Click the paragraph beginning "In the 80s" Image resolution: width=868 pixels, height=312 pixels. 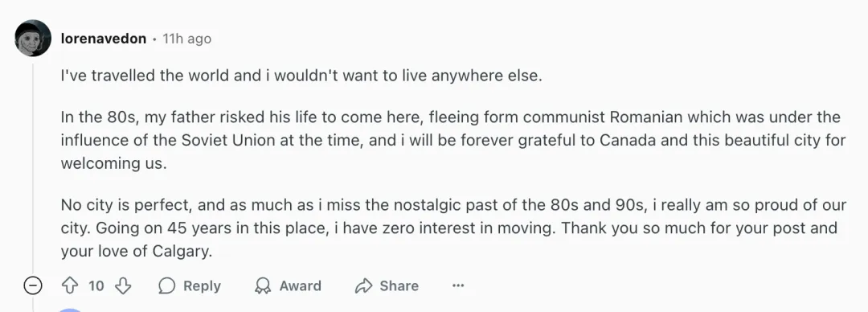(x=453, y=141)
